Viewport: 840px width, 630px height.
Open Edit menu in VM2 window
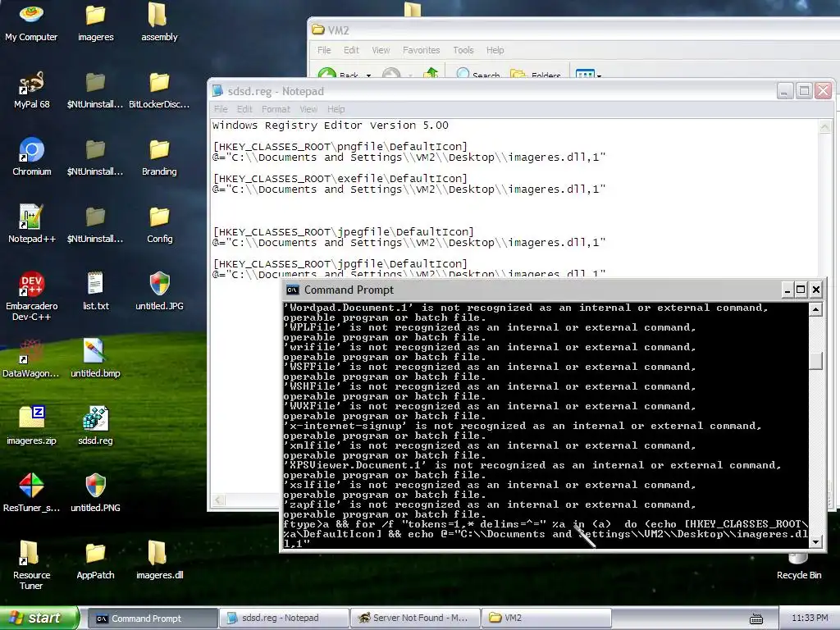(x=351, y=50)
